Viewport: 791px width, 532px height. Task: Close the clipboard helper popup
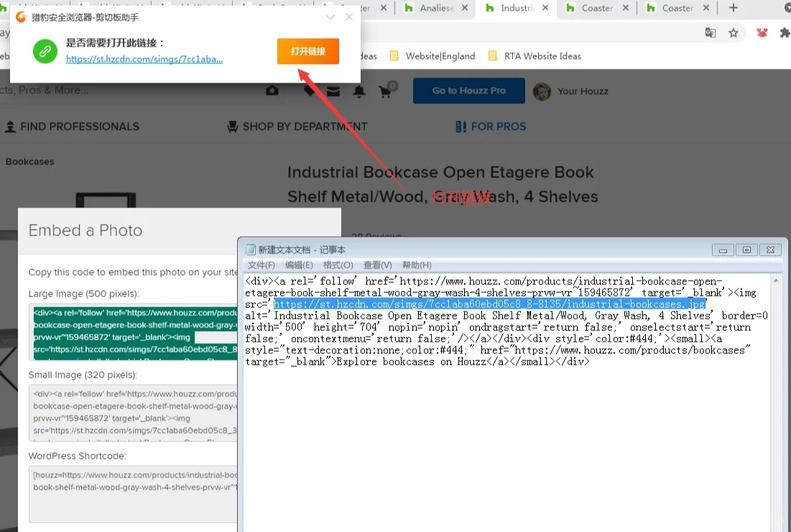(x=349, y=17)
